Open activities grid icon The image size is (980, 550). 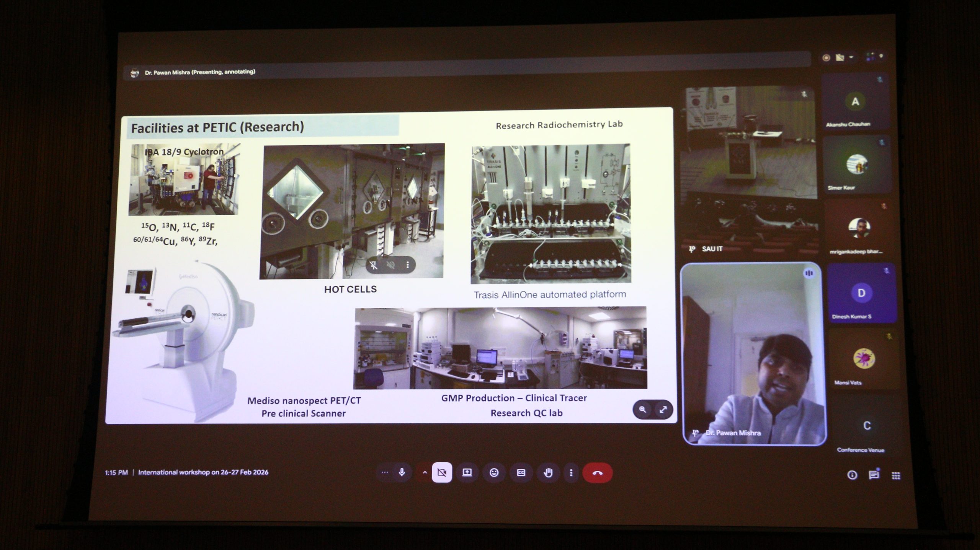click(x=896, y=475)
